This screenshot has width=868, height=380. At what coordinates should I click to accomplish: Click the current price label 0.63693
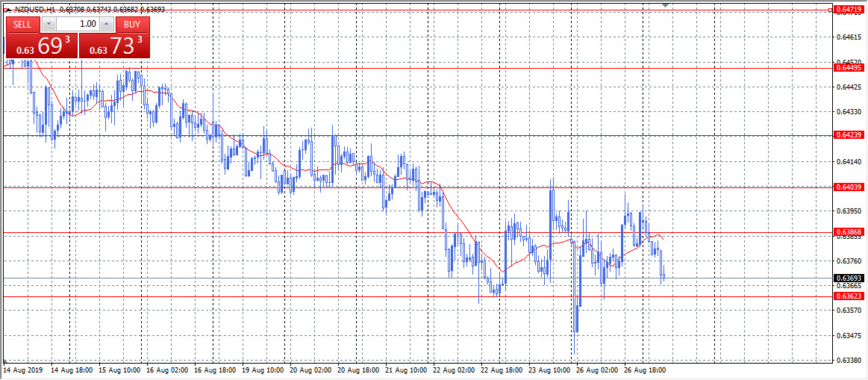click(x=848, y=278)
